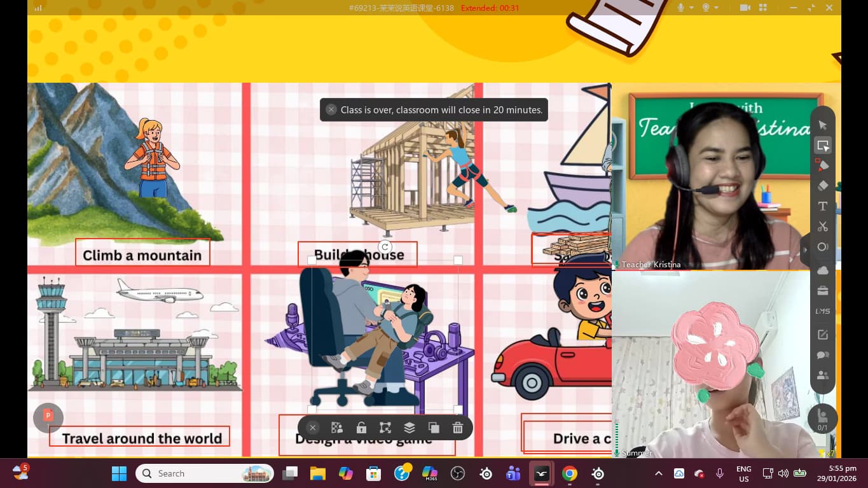Viewport: 868px width, 488px height.
Task: Open the briefcase toolbox
Action: 822,291
